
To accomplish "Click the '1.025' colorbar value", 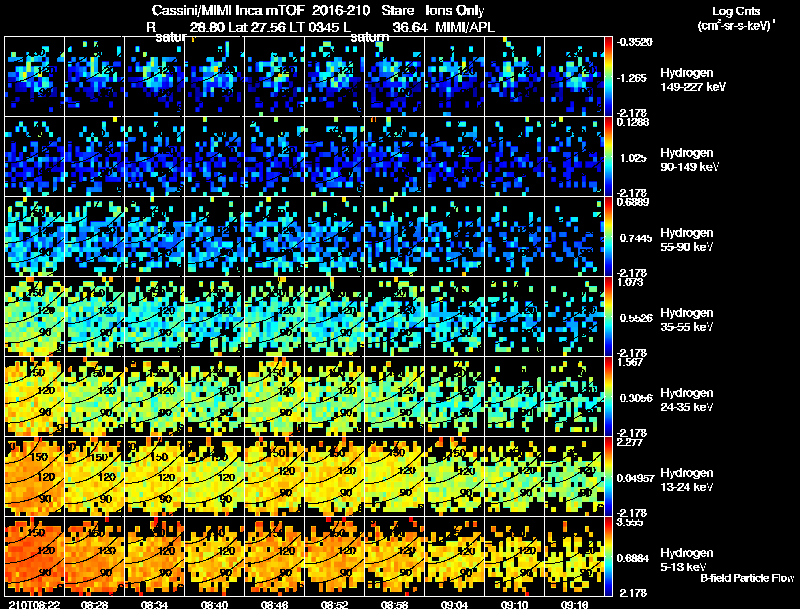I will point(633,158).
